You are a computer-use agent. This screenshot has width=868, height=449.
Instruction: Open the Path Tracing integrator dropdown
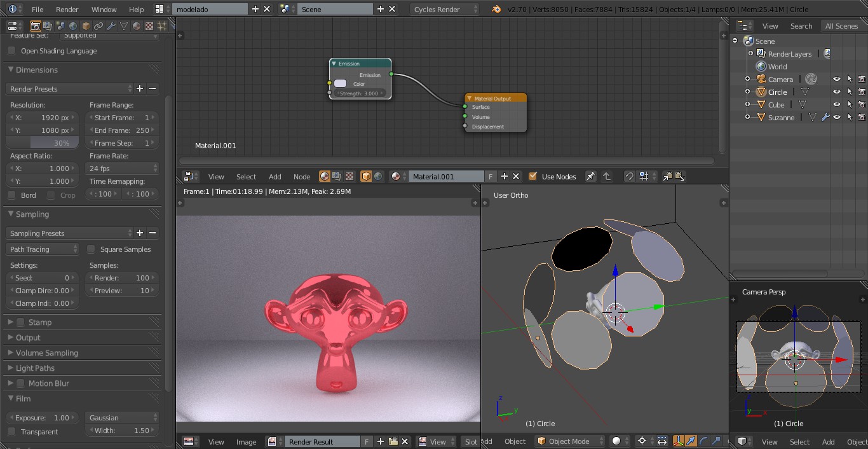point(43,249)
